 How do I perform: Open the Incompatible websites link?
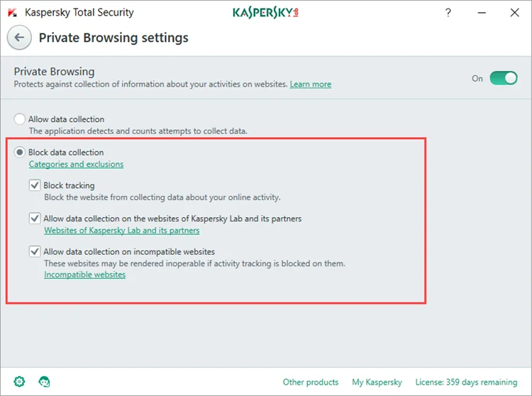click(85, 275)
